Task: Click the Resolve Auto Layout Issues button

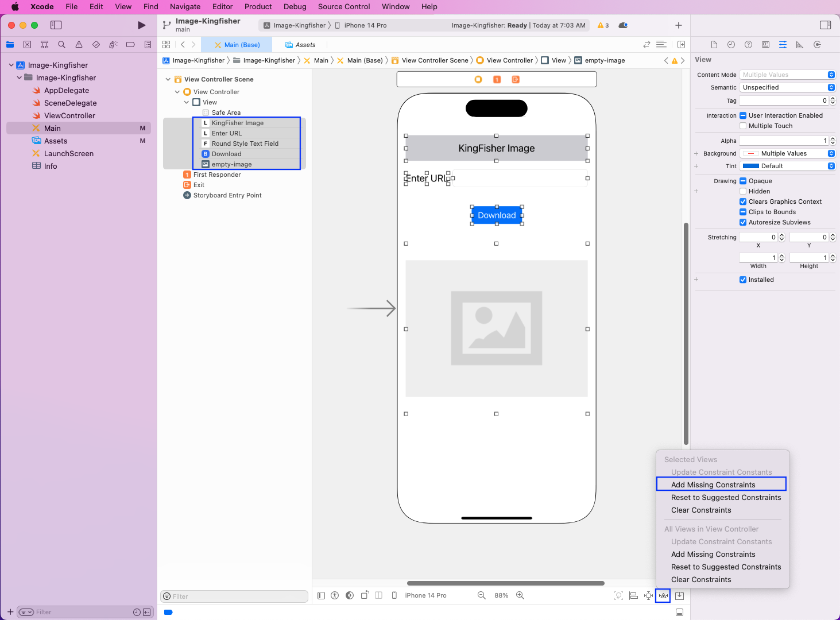Action: 663,596
